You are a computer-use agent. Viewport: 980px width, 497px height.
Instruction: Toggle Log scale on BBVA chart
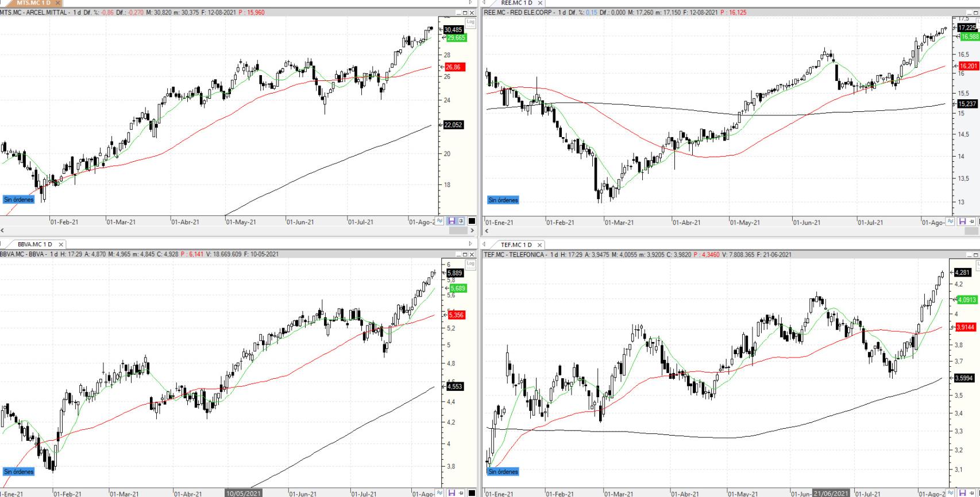click(x=470, y=264)
